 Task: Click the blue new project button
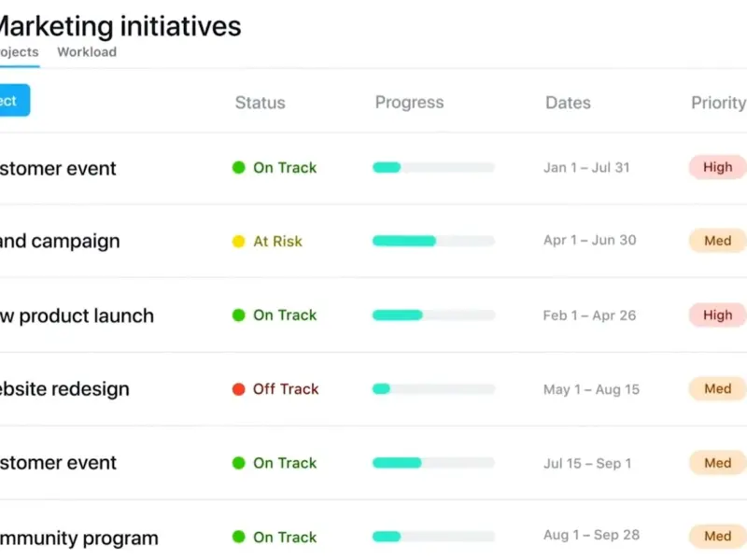[x=11, y=101]
